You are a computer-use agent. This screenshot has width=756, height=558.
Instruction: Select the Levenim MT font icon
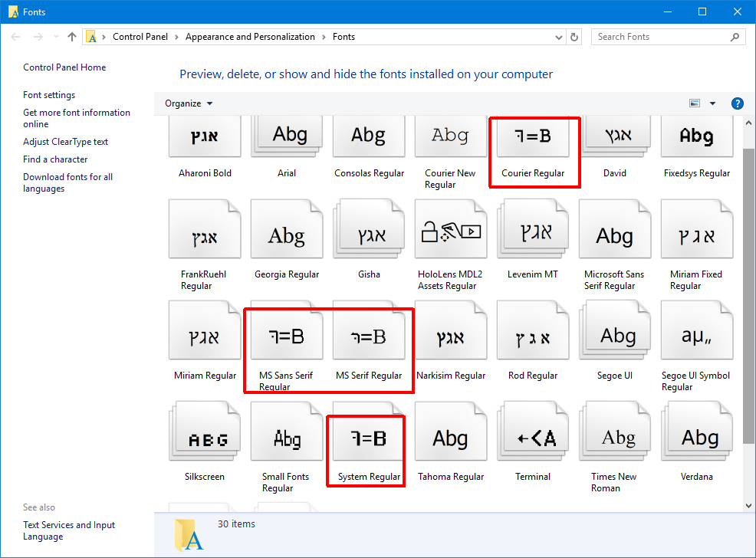click(533, 229)
